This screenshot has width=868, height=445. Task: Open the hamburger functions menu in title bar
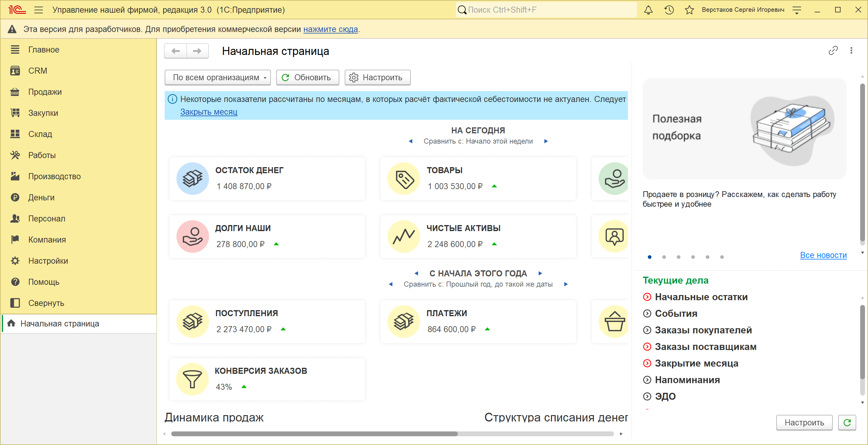(39, 10)
